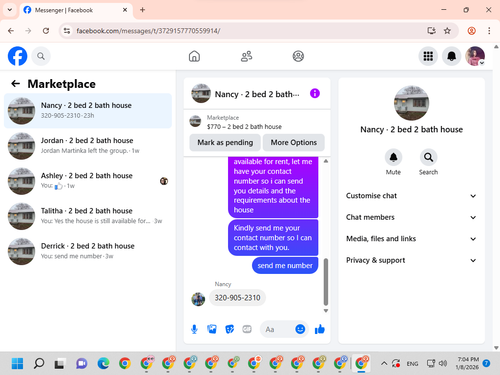
Task: Choose a sticker icon
Action: click(230, 329)
